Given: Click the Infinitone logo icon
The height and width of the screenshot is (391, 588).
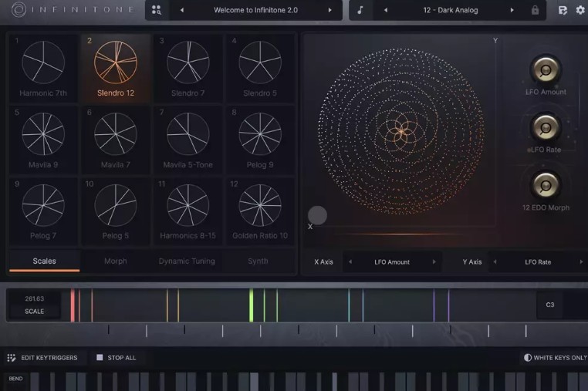Looking at the screenshot, I should coord(19,10).
